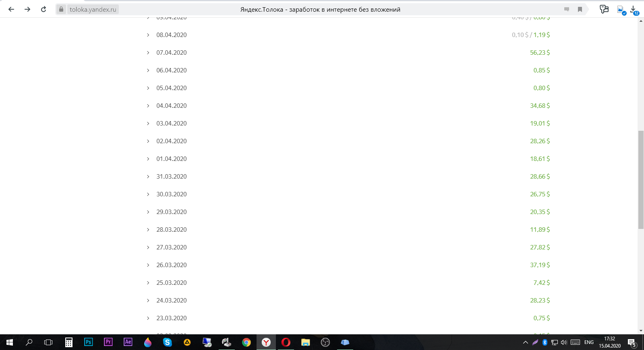Image resolution: width=644 pixels, height=350 pixels.
Task: Click the 34,68 $ earnings amount
Action: (x=540, y=106)
